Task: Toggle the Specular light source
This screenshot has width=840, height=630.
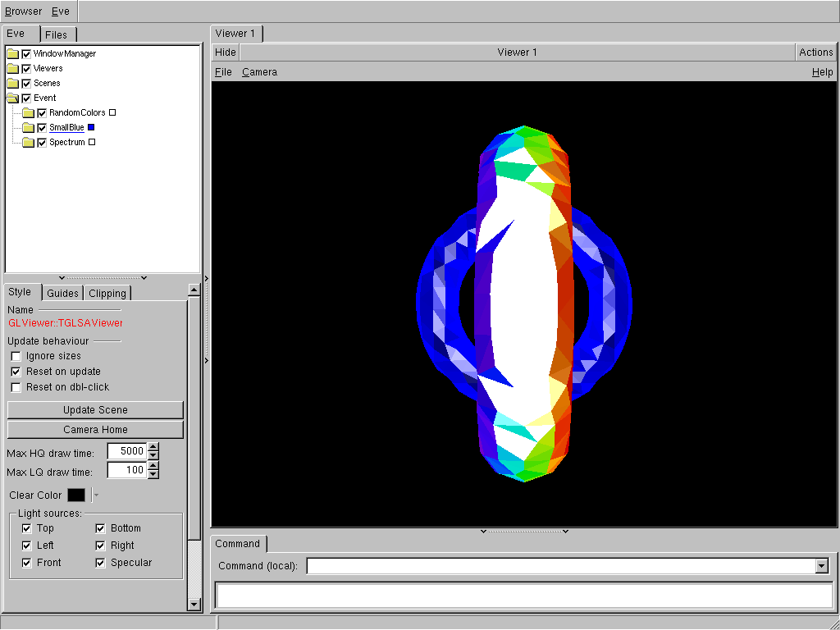Action: (100, 563)
